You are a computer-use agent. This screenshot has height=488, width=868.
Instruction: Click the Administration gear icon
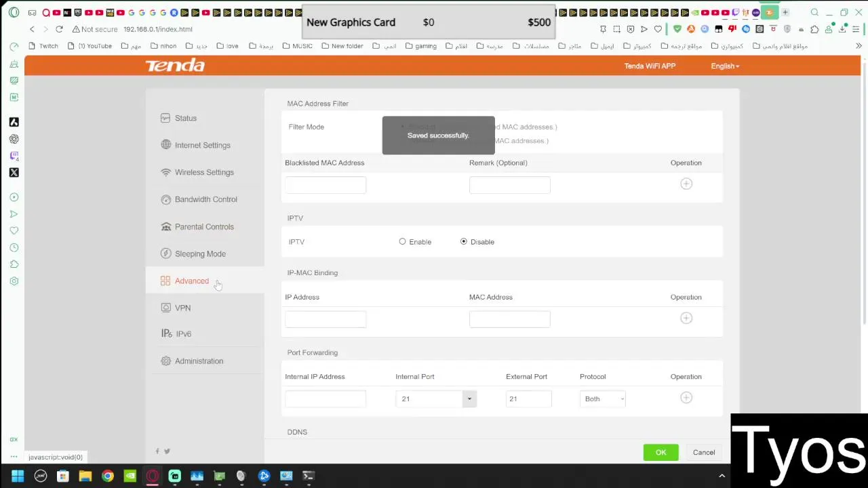click(x=165, y=361)
